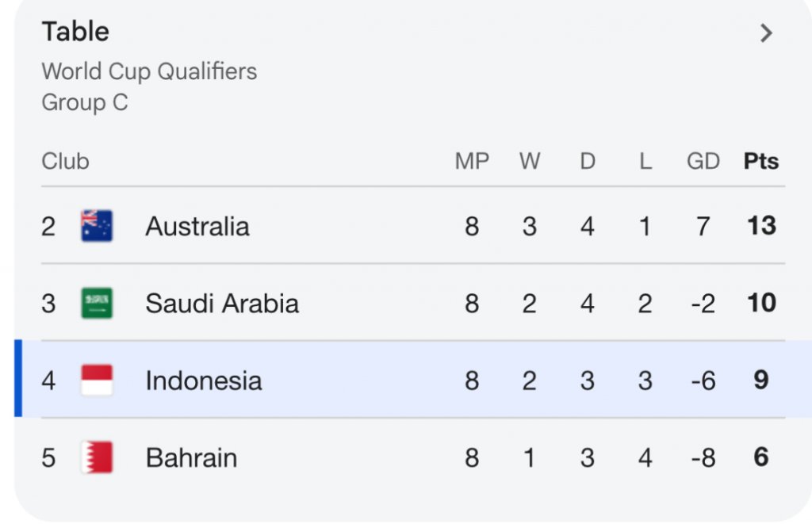Open the Bahrain team name

click(191, 457)
